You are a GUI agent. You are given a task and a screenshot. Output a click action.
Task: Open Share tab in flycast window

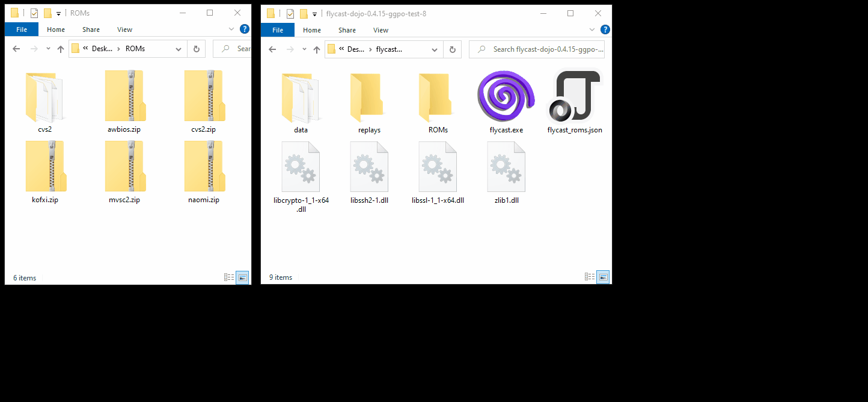(x=347, y=29)
